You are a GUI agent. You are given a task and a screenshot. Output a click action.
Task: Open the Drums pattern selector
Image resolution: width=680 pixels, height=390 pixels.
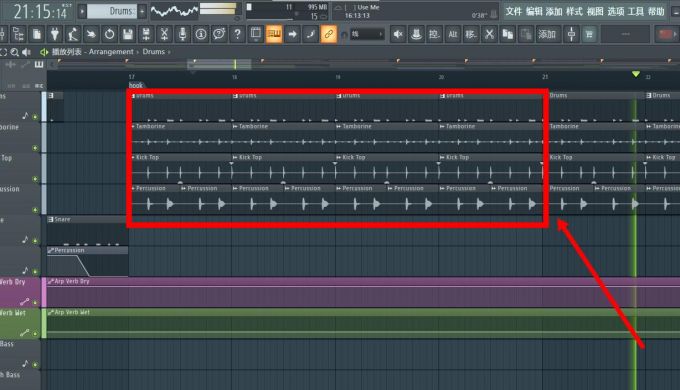[112, 11]
